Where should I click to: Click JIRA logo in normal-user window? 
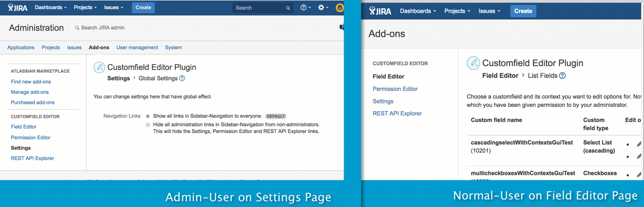click(x=380, y=11)
